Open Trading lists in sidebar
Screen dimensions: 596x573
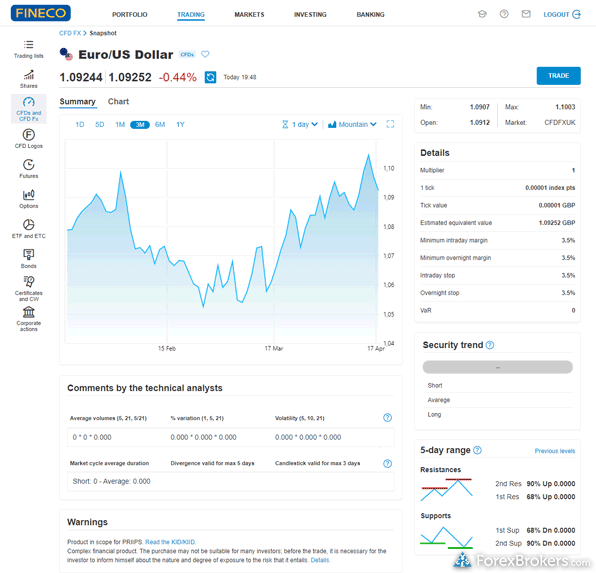point(29,49)
